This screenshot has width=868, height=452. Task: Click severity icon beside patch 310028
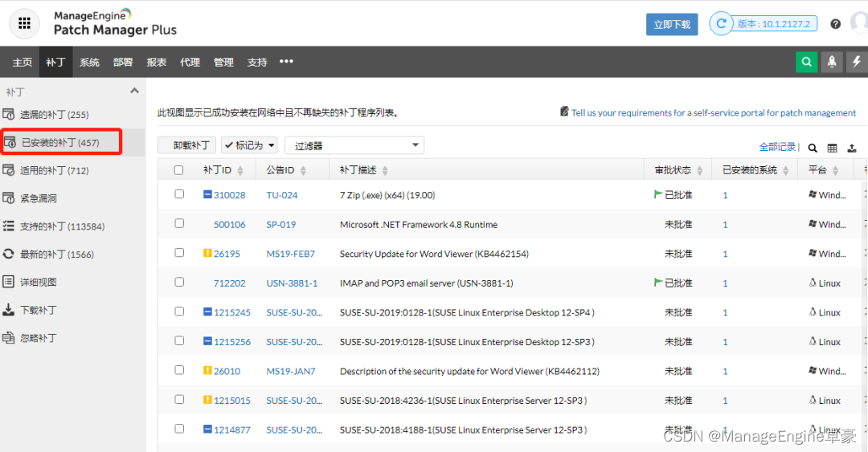tap(207, 194)
